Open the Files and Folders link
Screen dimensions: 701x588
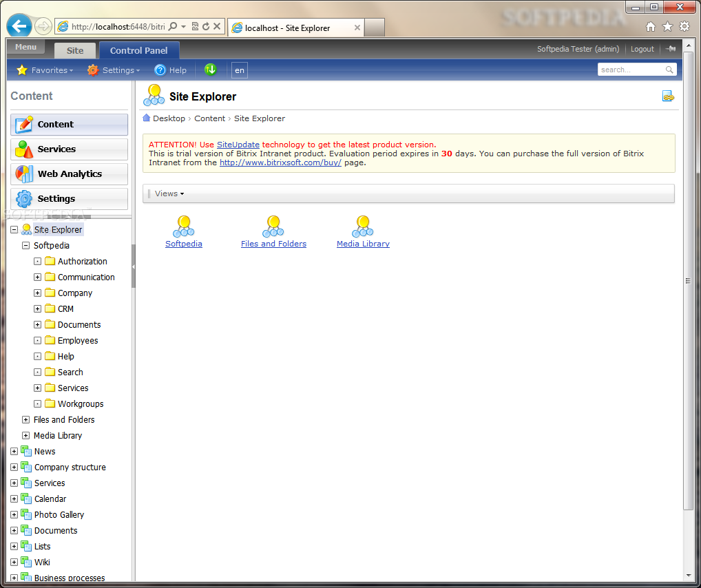click(x=273, y=244)
